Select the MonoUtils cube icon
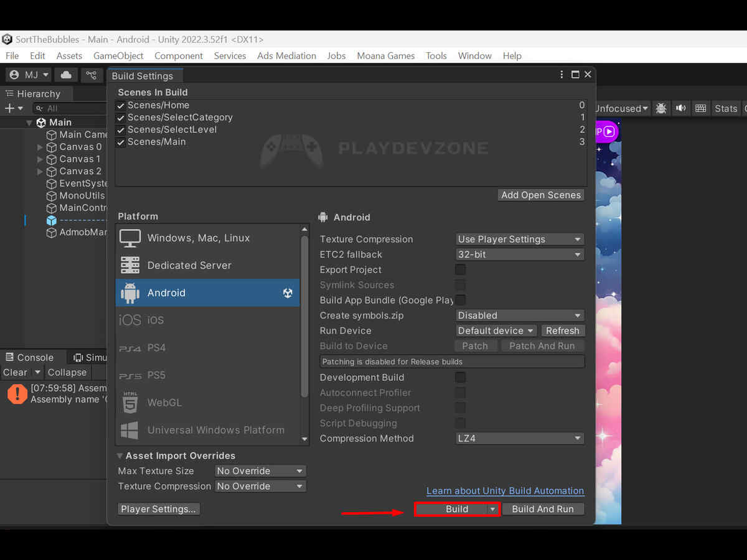This screenshot has width=747, height=560. coord(52,195)
